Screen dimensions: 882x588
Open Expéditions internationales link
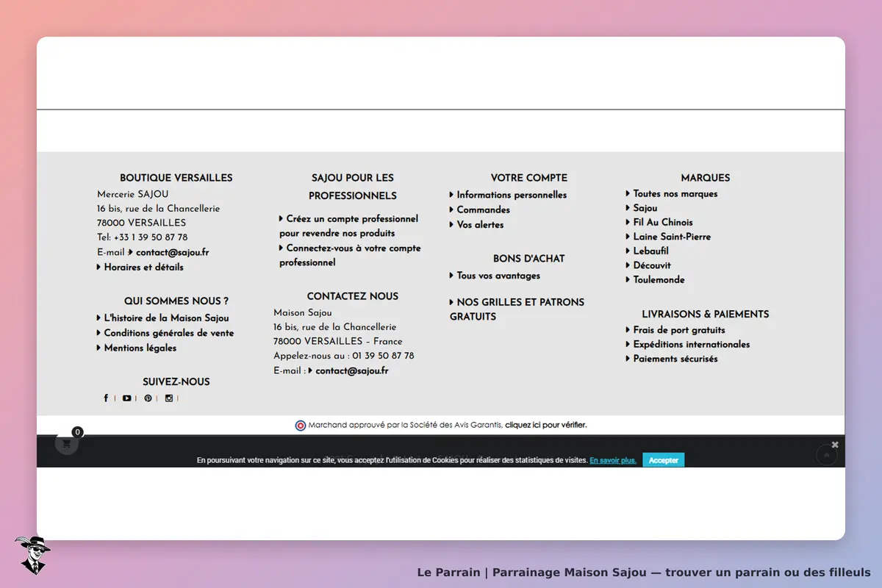click(x=692, y=344)
